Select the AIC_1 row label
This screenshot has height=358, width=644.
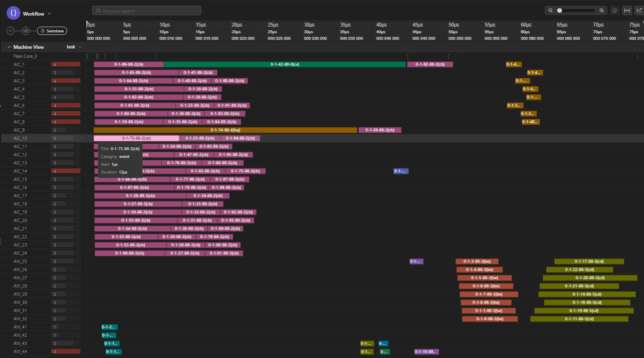pos(19,64)
